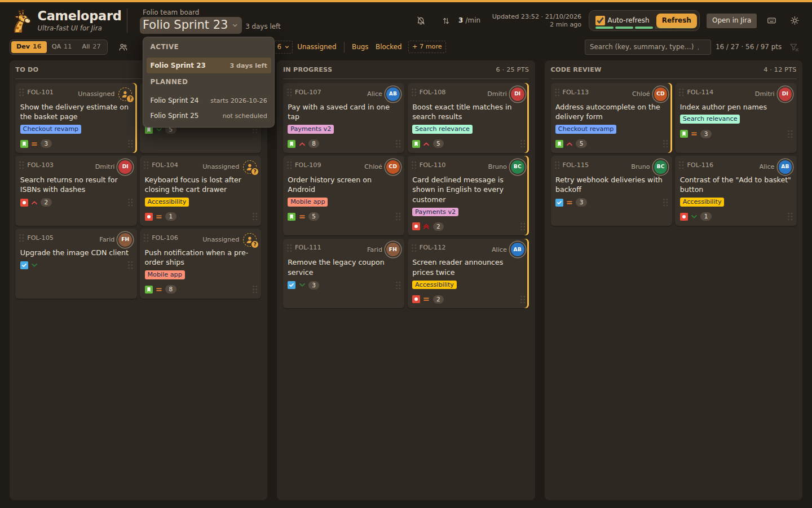The width and height of the screenshot is (812, 508).
Task: Click the Refresh button
Action: pos(676,21)
